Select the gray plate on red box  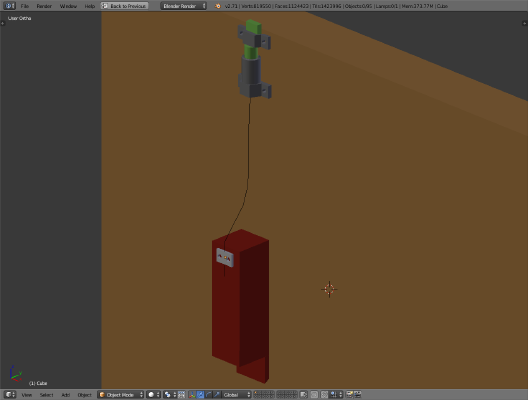coord(225,258)
